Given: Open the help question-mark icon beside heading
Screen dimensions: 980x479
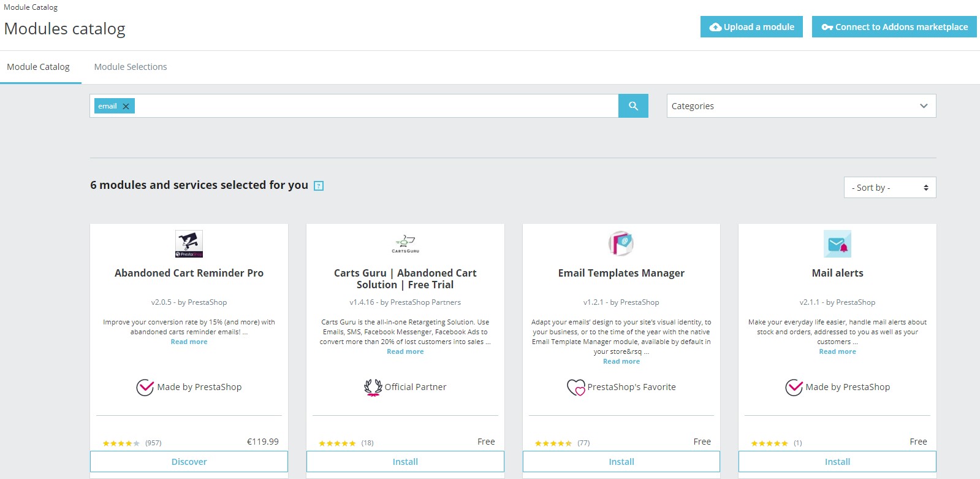Looking at the screenshot, I should (319, 186).
